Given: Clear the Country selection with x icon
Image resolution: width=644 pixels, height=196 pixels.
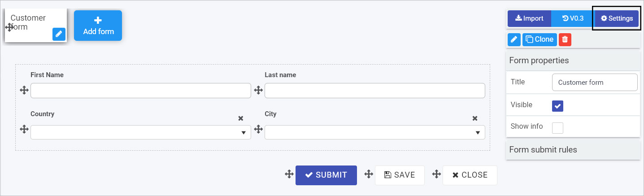Looking at the screenshot, I should coord(241,118).
